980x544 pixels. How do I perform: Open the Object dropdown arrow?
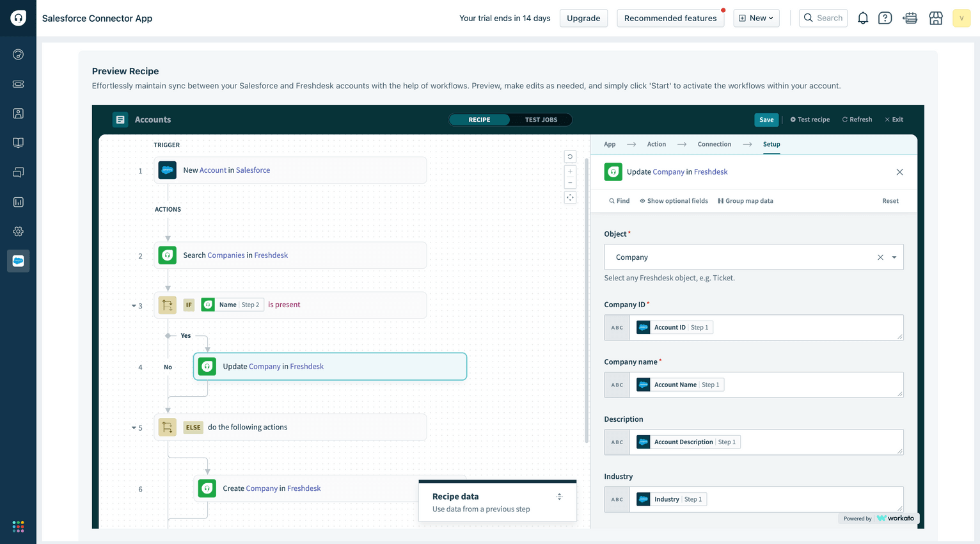point(894,257)
